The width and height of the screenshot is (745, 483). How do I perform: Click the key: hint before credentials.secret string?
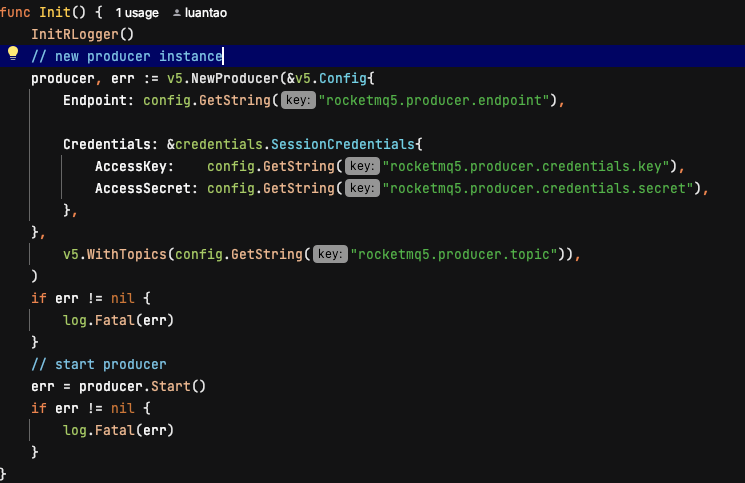[362, 188]
